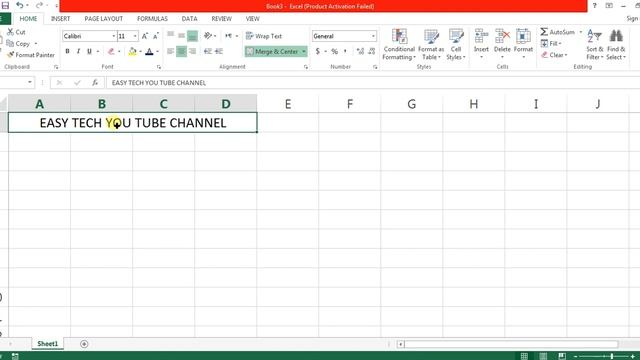Click the Save icon in quick access toolbar
640x360 pixels.
(5, 5)
